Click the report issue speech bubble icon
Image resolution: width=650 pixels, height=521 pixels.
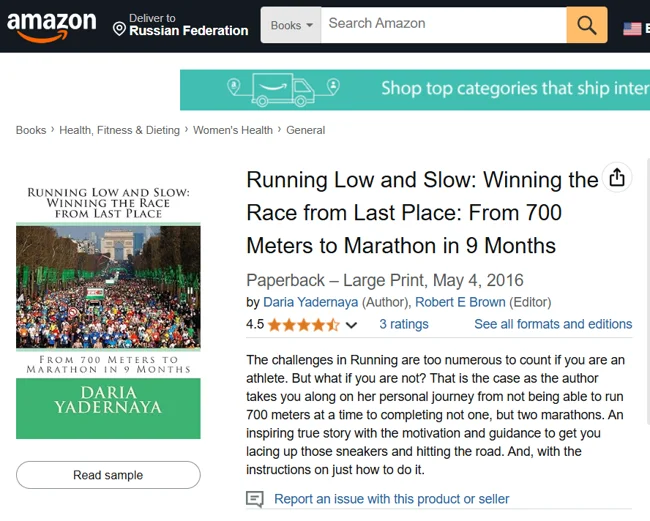(255, 499)
